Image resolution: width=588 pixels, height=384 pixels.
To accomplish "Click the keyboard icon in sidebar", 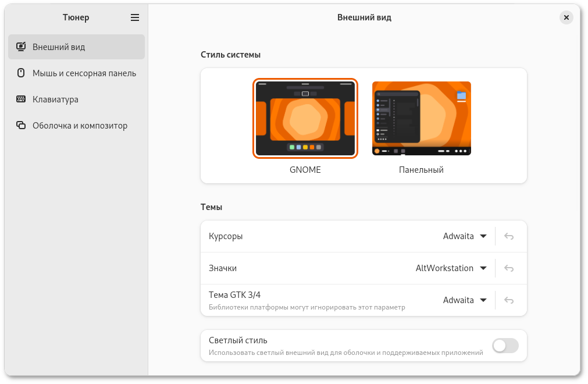I will click(21, 99).
